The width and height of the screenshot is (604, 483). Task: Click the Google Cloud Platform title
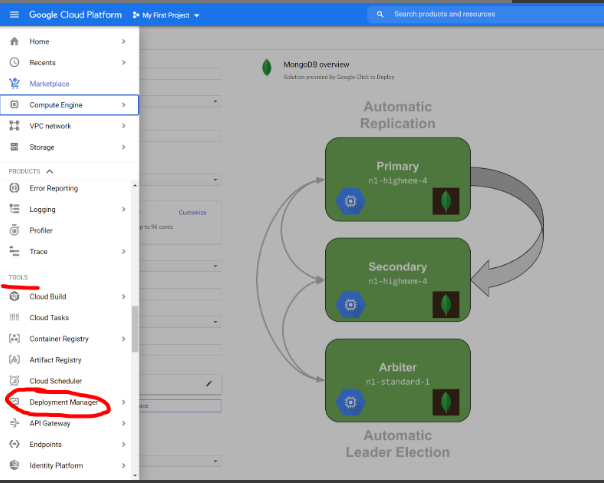pos(75,15)
